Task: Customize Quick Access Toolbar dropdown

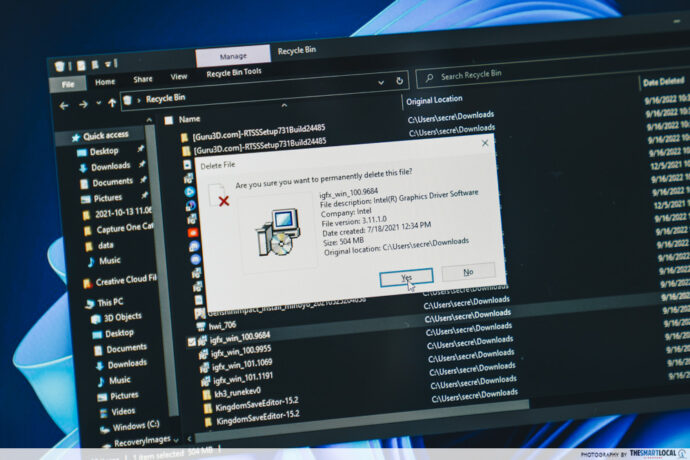Action: click(108, 64)
